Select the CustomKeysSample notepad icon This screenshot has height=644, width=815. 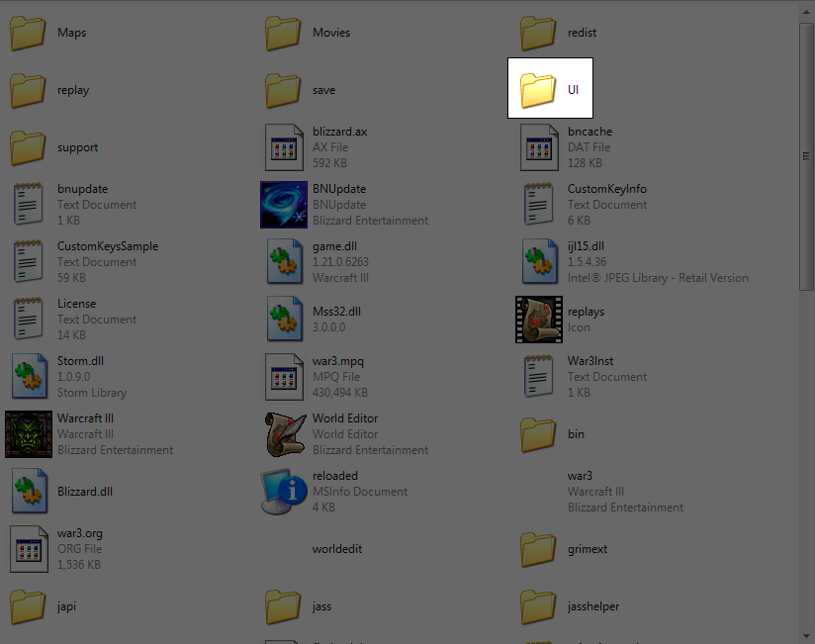click(x=28, y=261)
